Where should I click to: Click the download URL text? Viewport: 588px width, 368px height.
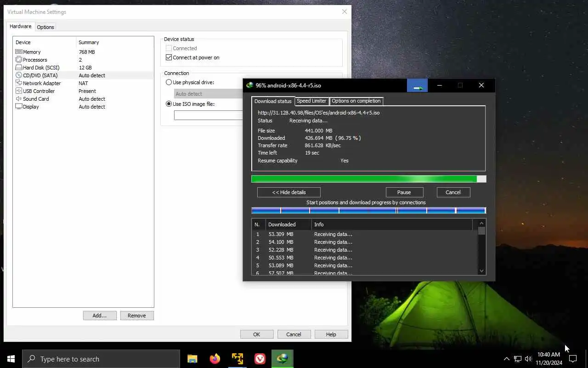(318, 112)
